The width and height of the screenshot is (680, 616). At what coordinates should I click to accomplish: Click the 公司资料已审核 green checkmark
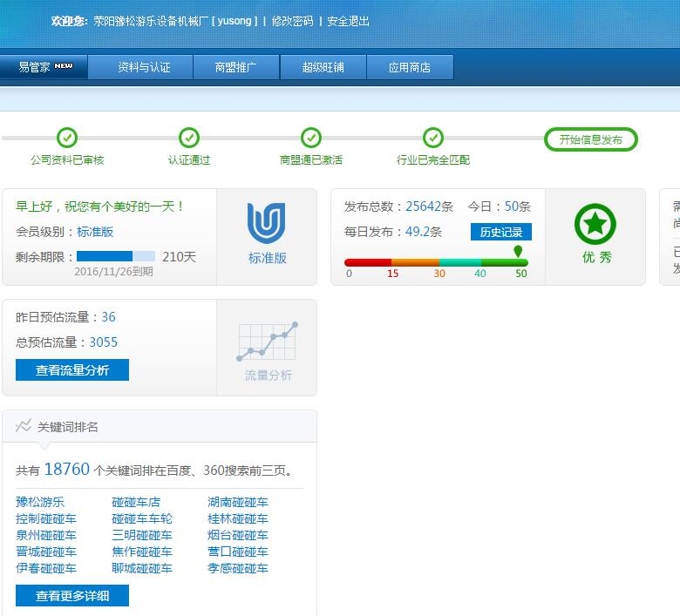point(67,138)
